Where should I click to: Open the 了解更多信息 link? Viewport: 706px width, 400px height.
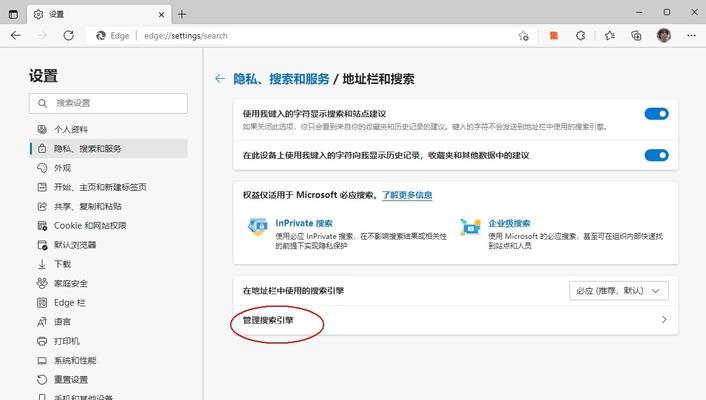coord(407,195)
